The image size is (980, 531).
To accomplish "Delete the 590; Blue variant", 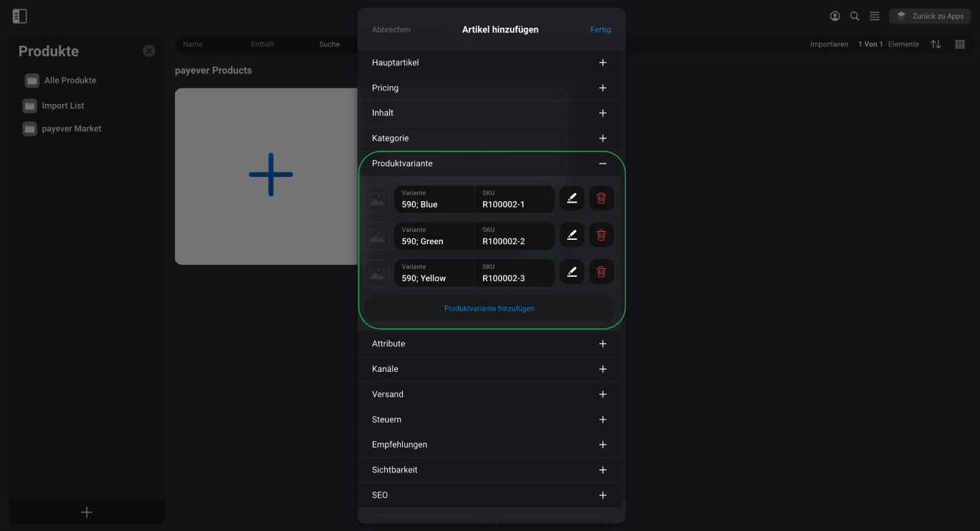I will click(601, 198).
